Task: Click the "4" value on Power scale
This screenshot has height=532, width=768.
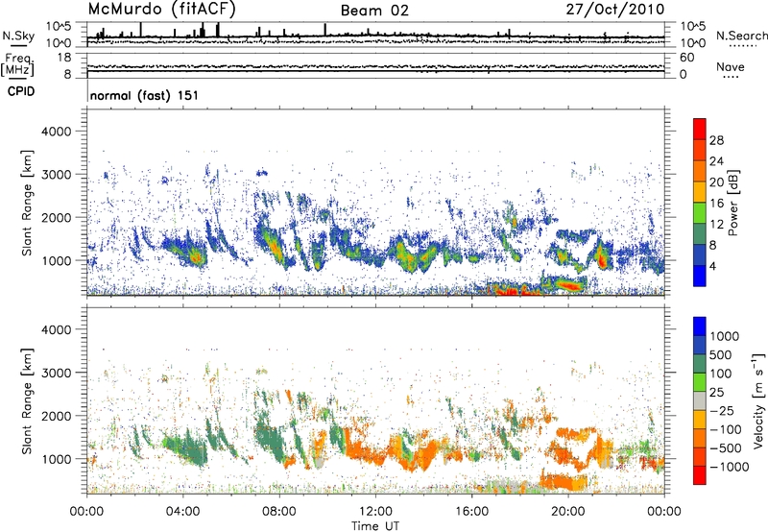Action: pyautogui.click(x=712, y=267)
